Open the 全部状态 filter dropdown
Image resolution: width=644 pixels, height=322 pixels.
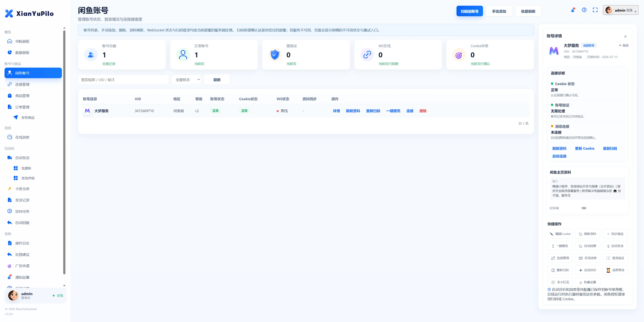click(186, 80)
